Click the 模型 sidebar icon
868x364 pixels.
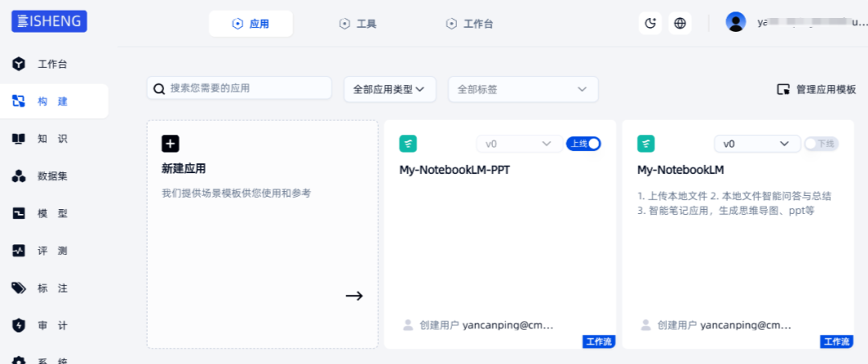(19, 213)
